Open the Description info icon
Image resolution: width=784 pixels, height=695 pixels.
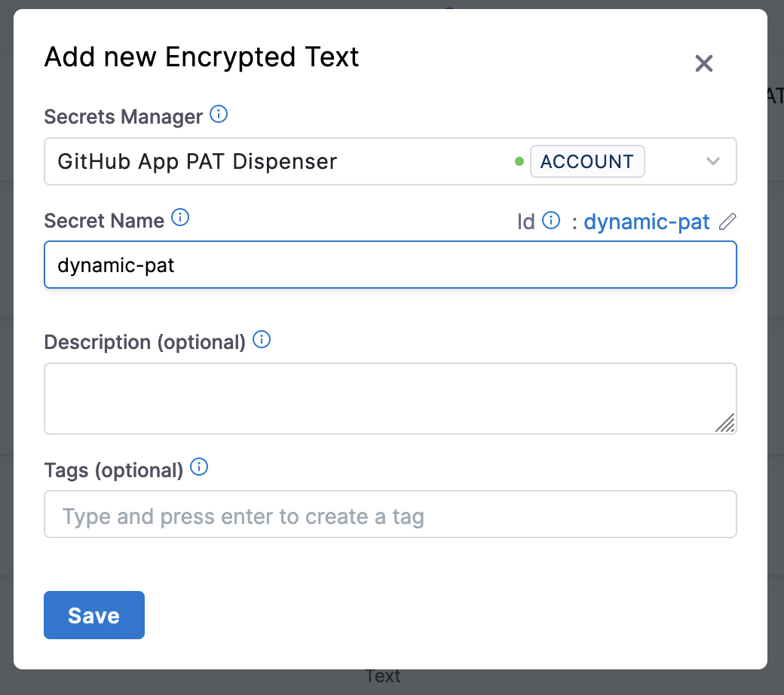(x=262, y=340)
